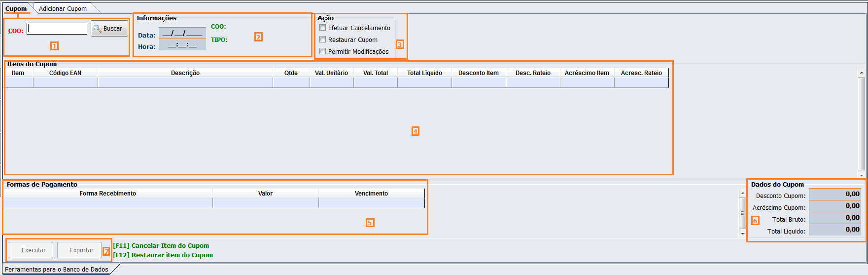Click the Total Líquido column header
This screenshot has height=275, width=868.
pos(424,73)
